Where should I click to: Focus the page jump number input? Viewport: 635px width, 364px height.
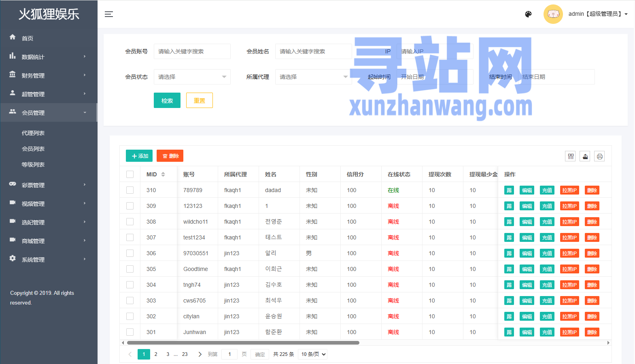pos(229,354)
